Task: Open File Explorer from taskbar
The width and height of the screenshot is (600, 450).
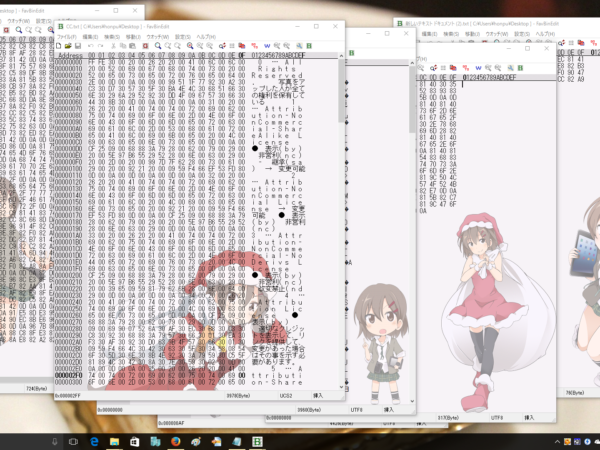Action: pos(114,442)
